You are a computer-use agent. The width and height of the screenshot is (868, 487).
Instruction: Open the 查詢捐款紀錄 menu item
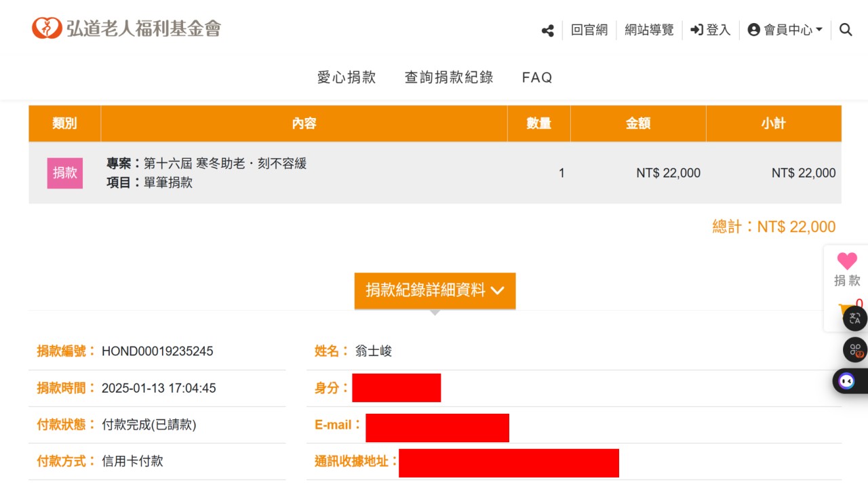click(x=448, y=77)
